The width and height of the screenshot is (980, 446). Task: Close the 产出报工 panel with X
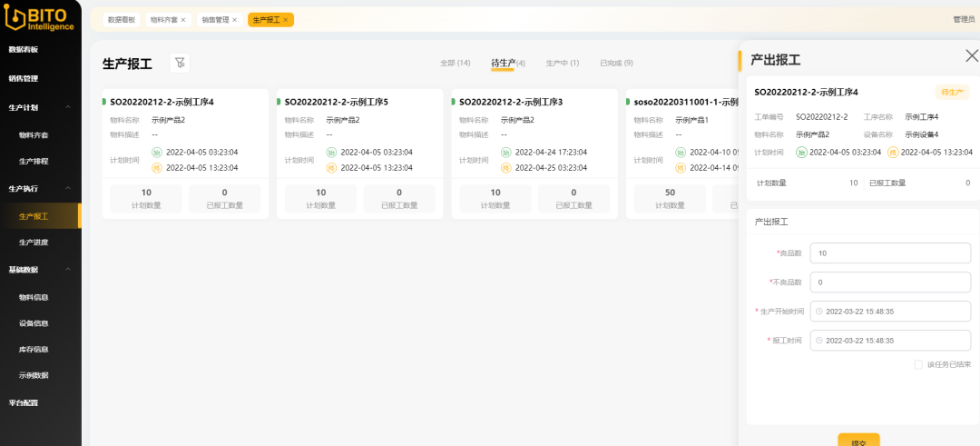(x=972, y=55)
